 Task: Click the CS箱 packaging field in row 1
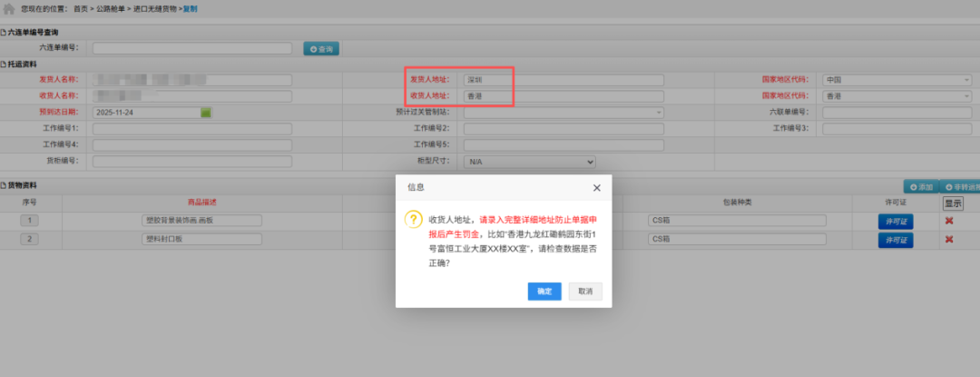tap(737, 221)
